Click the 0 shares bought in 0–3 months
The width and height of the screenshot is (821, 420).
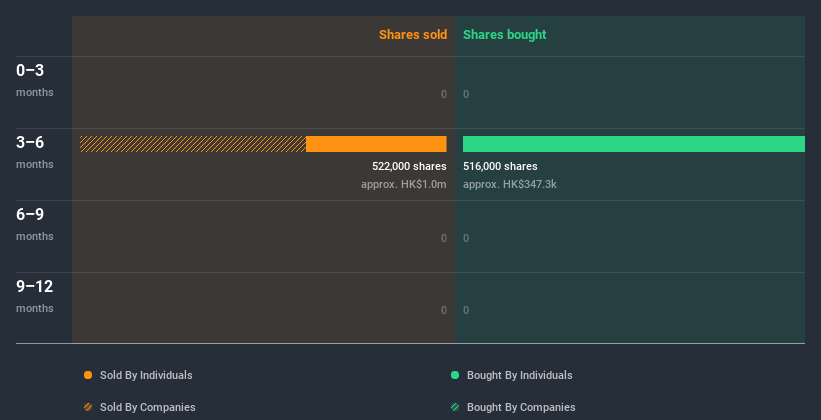point(466,94)
